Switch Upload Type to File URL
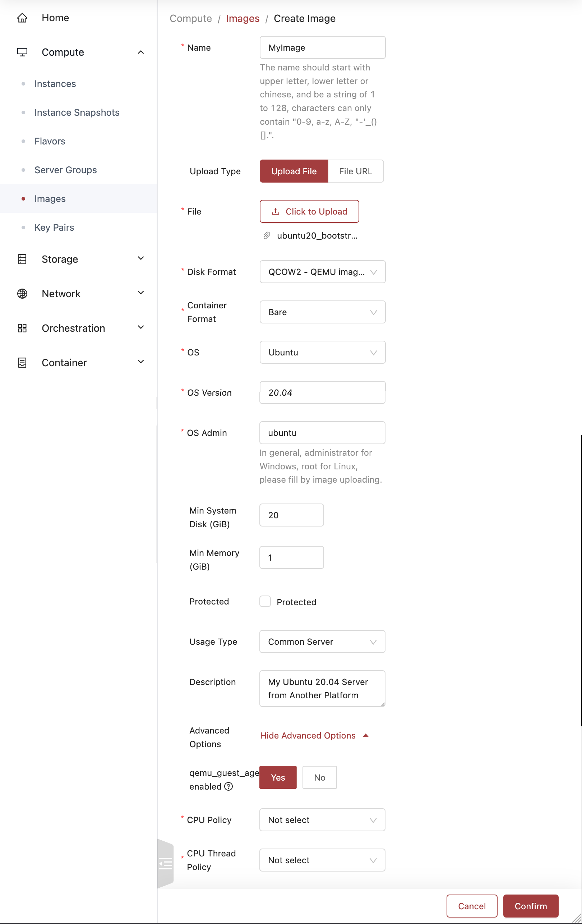 [356, 171]
